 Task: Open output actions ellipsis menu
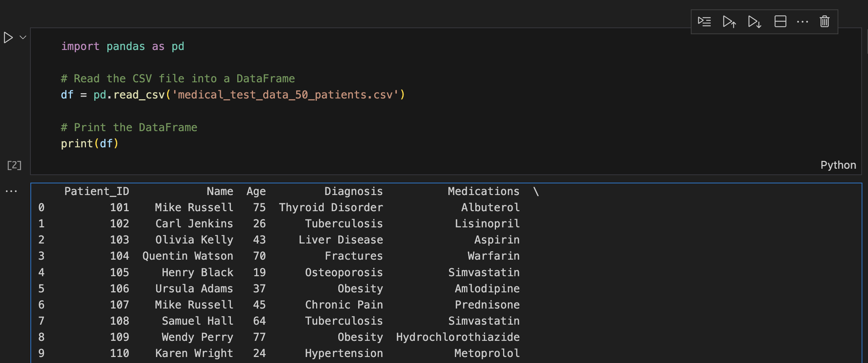(11, 191)
